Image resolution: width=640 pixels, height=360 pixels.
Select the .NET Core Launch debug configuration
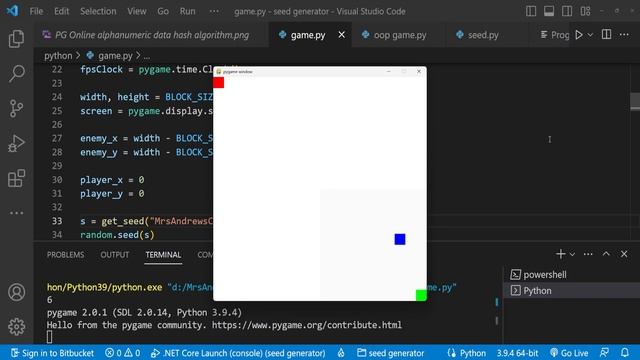point(238,353)
